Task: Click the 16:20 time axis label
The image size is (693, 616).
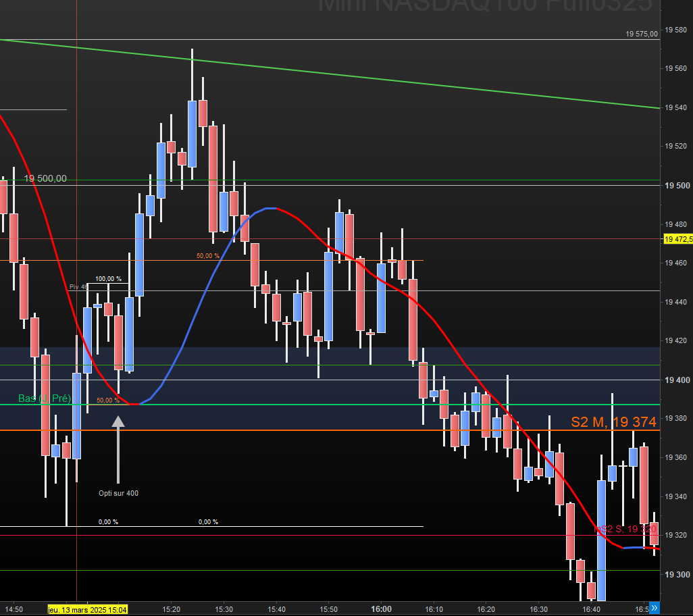Action: click(x=486, y=609)
